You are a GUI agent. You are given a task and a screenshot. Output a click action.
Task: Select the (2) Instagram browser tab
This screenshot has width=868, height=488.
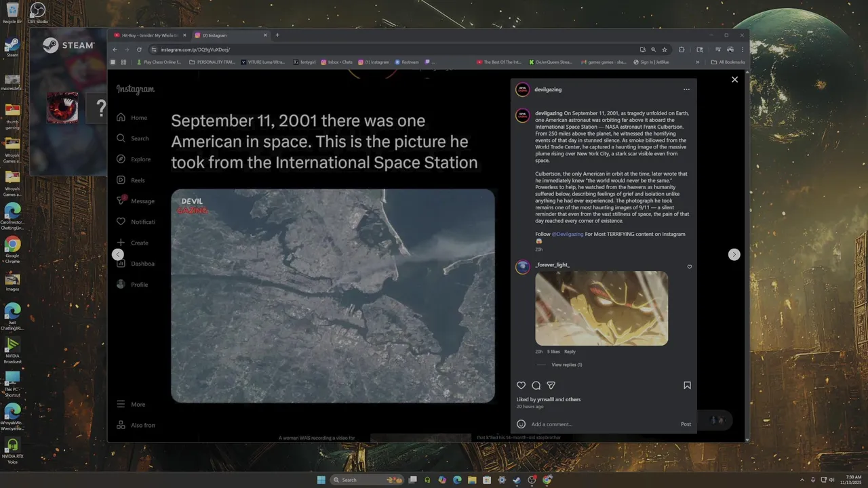coord(231,35)
